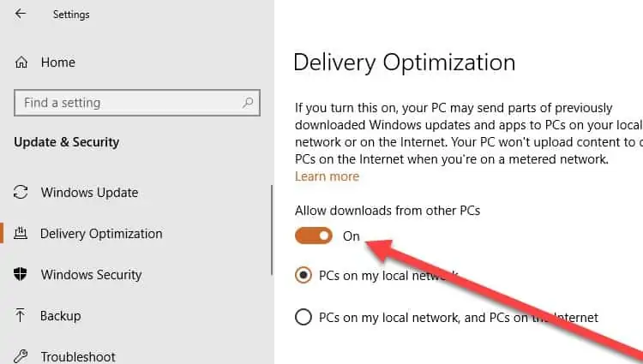Click the Troubleshoot wrench icon
This screenshot has height=364, width=643.
[x=22, y=356]
